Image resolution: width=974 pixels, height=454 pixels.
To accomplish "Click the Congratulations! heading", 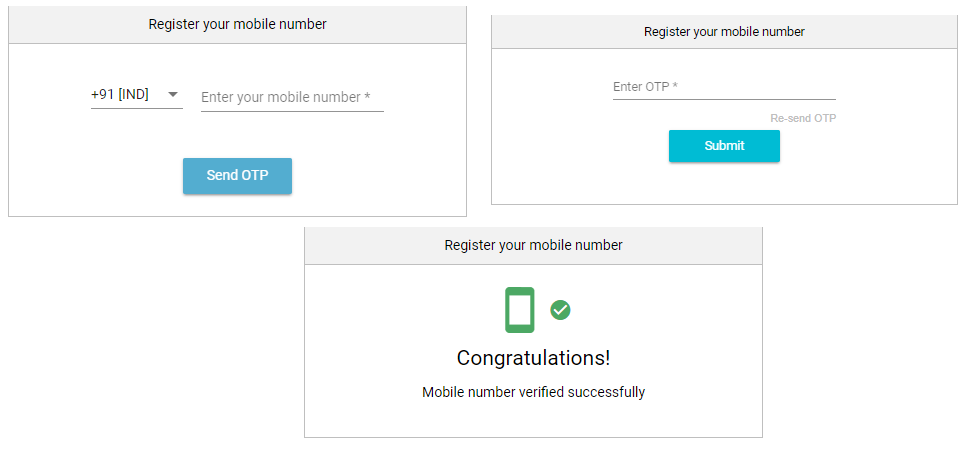I will (x=534, y=358).
